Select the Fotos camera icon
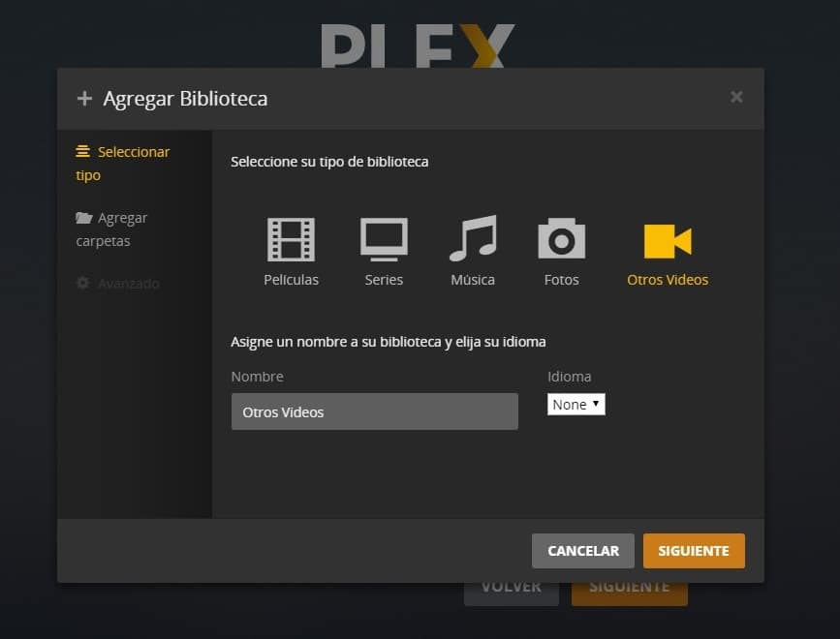840x639 pixels. [561, 239]
